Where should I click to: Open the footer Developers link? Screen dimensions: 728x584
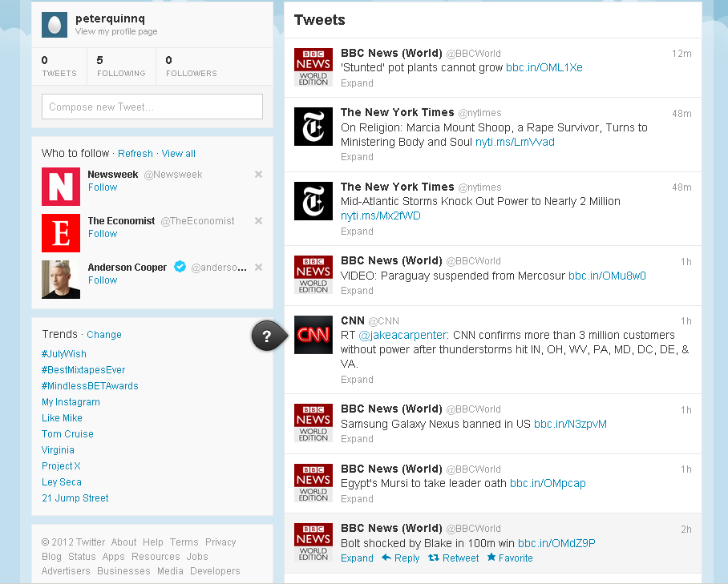coord(215,571)
